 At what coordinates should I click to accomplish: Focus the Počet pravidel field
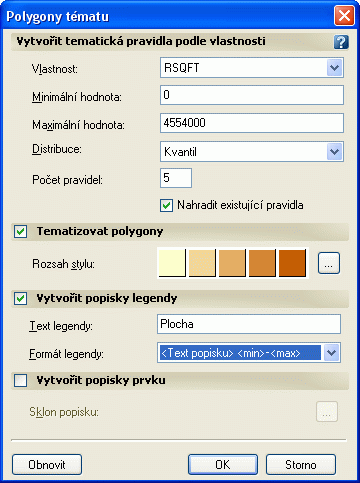[176, 178]
